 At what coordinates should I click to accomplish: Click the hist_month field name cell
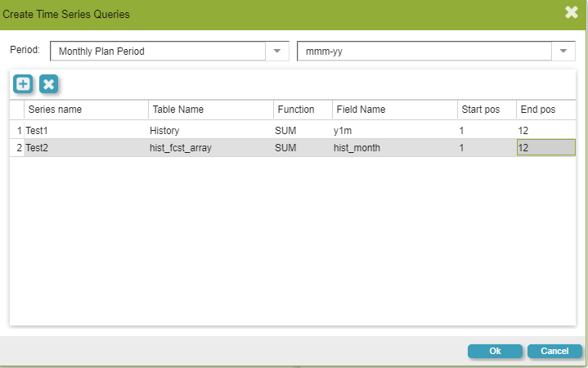coord(393,147)
